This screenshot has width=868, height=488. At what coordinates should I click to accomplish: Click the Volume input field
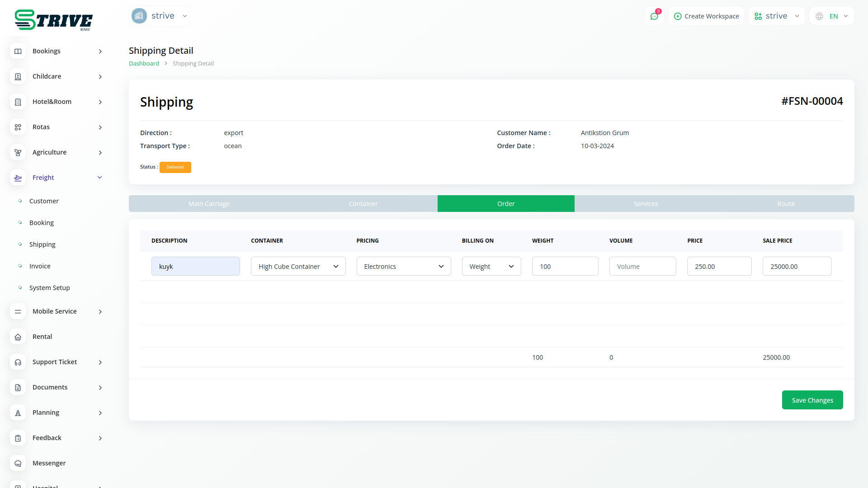coord(642,267)
